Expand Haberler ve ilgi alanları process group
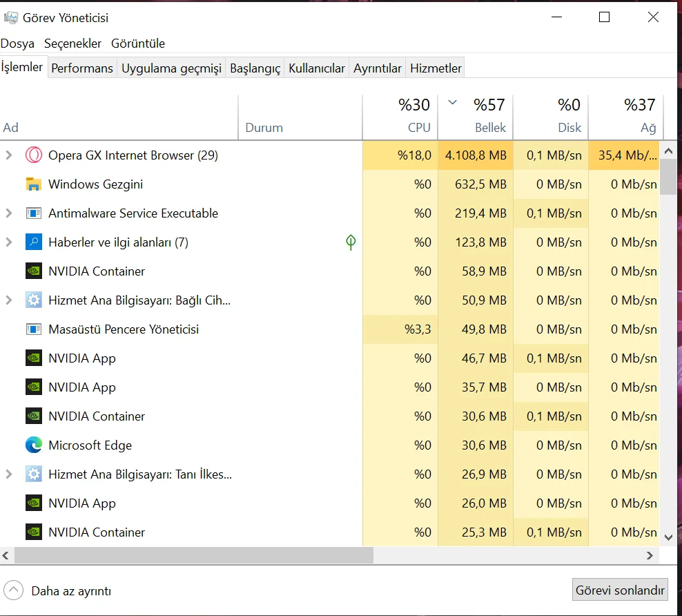682x616 pixels. tap(9, 242)
